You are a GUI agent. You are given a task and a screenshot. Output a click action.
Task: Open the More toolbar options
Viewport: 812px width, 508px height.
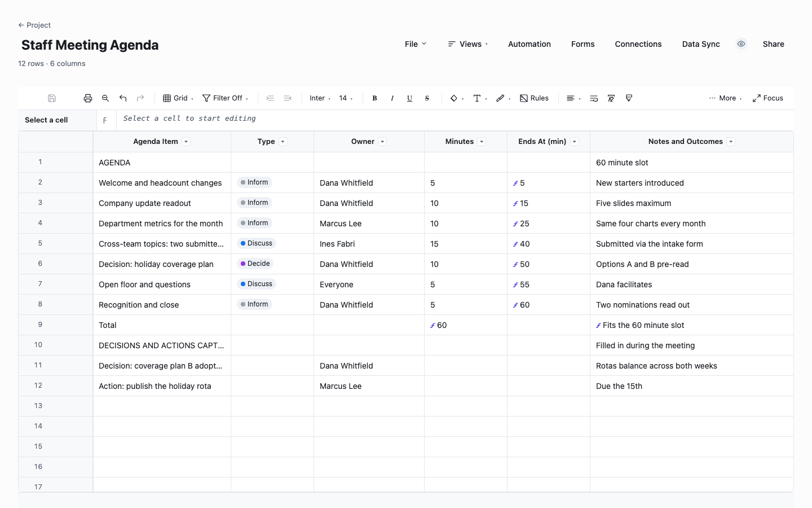725,98
